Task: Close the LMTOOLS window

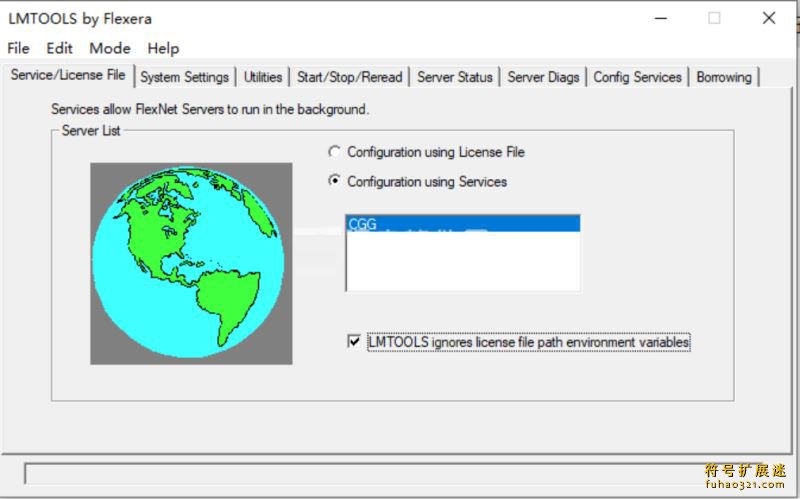Action: [x=769, y=18]
